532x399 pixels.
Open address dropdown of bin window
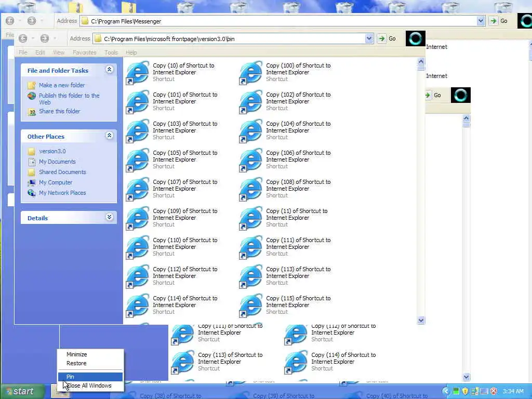coord(369,38)
